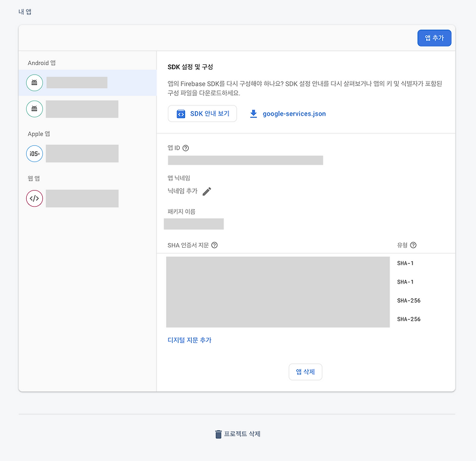476x461 pixels.
Task: Select the web app </> icon
Action: pyautogui.click(x=34, y=198)
